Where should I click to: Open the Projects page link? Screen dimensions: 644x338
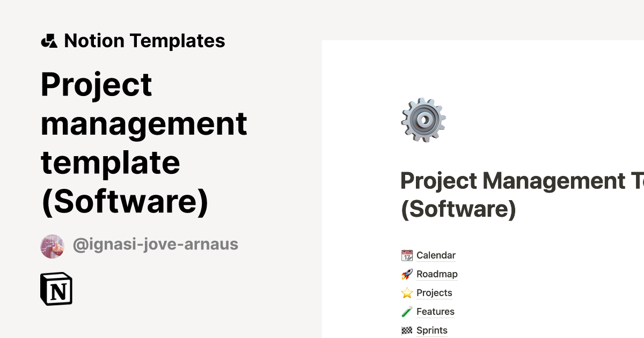[434, 292]
